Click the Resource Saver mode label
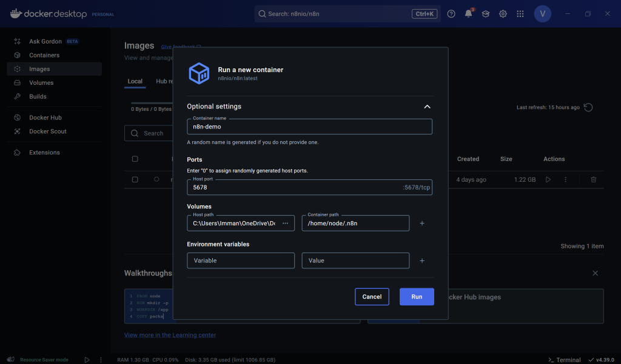 point(44,360)
